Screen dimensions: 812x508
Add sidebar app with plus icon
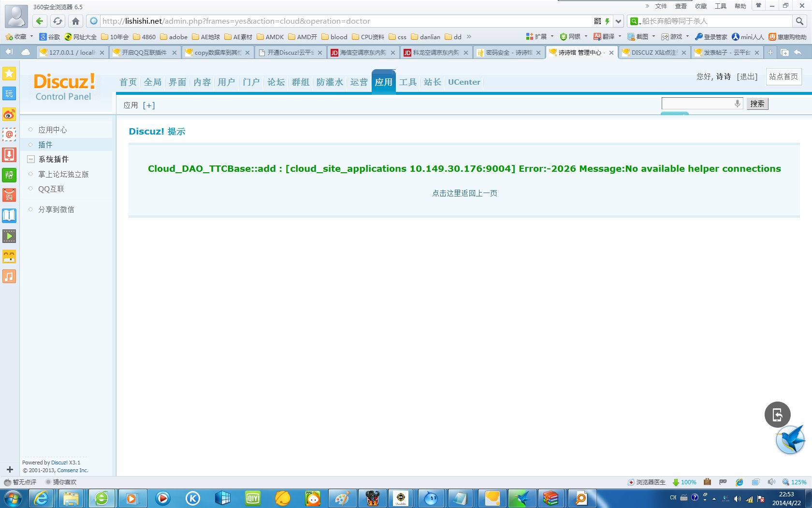click(10, 469)
